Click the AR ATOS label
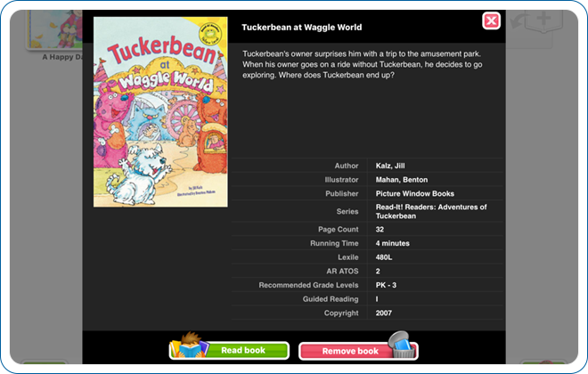This screenshot has width=588, height=374. (x=342, y=271)
